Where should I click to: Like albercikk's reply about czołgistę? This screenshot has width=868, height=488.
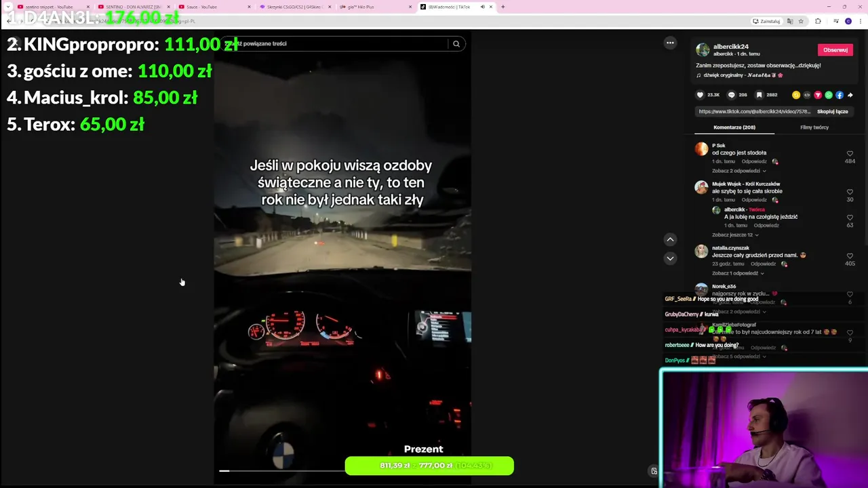pyautogui.click(x=850, y=218)
